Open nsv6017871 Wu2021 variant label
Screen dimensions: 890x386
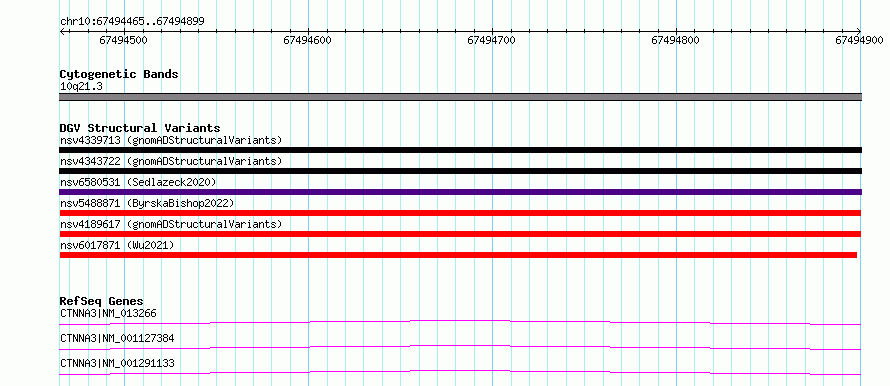coord(117,245)
